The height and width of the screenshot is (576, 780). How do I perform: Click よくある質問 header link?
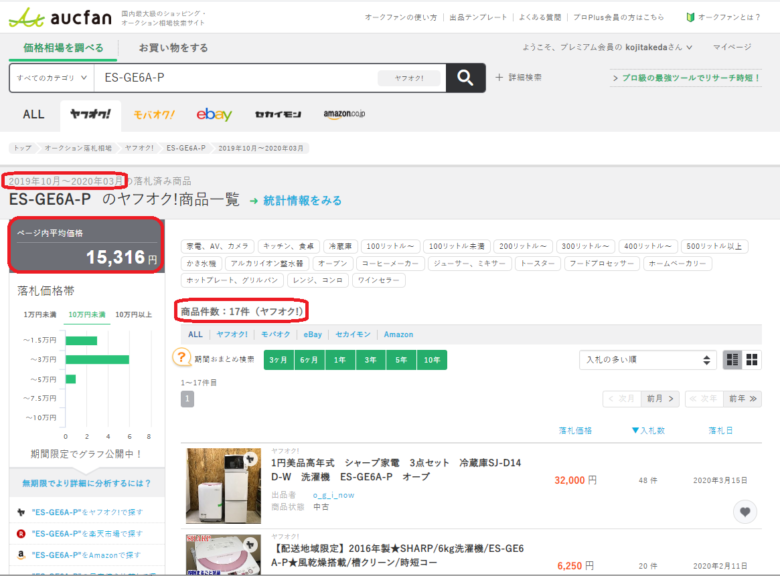(x=540, y=17)
